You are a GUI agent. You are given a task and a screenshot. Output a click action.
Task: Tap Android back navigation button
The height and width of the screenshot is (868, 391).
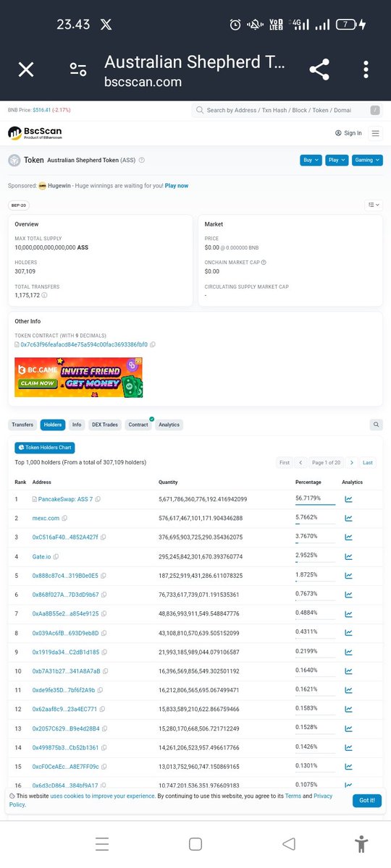[289, 843]
